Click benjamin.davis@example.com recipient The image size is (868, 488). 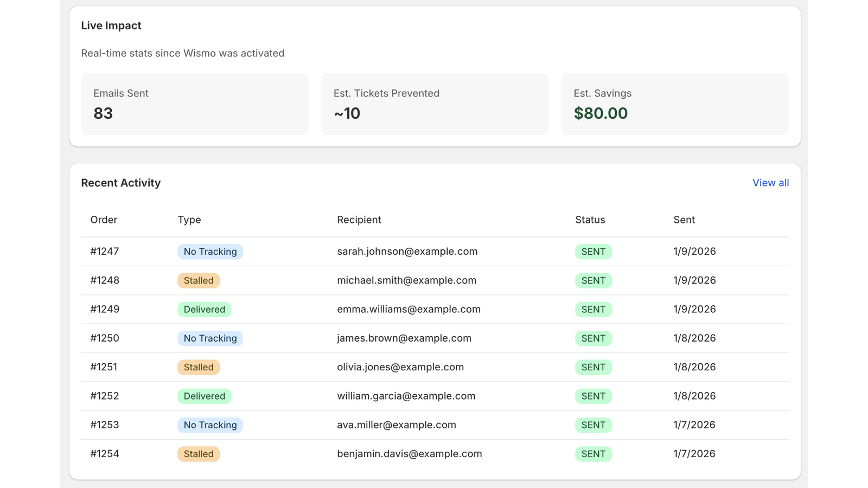[x=410, y=454]
